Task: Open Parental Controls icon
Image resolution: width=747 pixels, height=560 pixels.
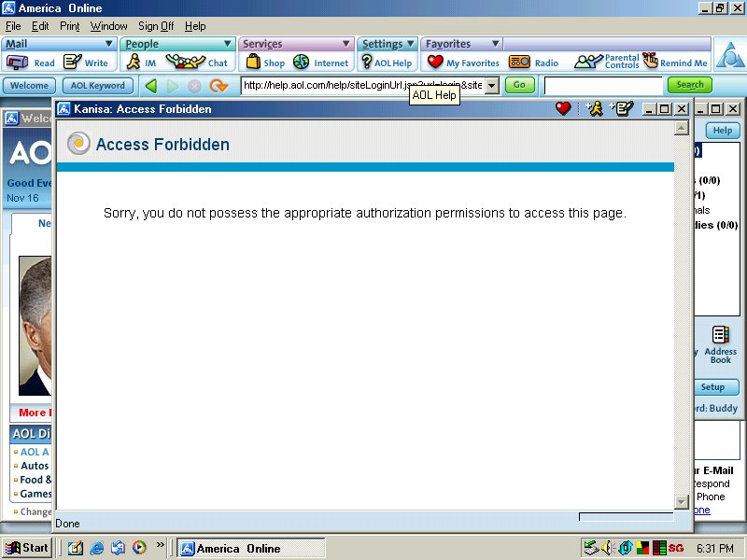Action: (x=588, y=62)
